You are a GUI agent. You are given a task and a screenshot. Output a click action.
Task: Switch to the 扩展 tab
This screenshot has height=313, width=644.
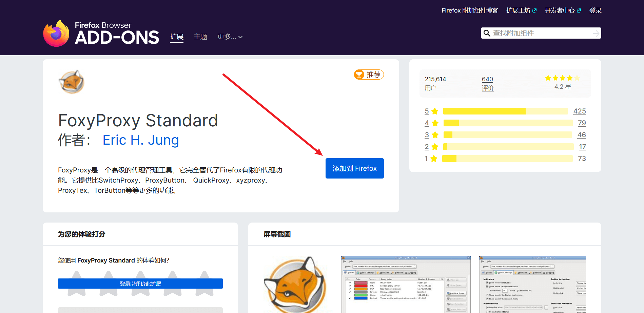coord(177,37)
